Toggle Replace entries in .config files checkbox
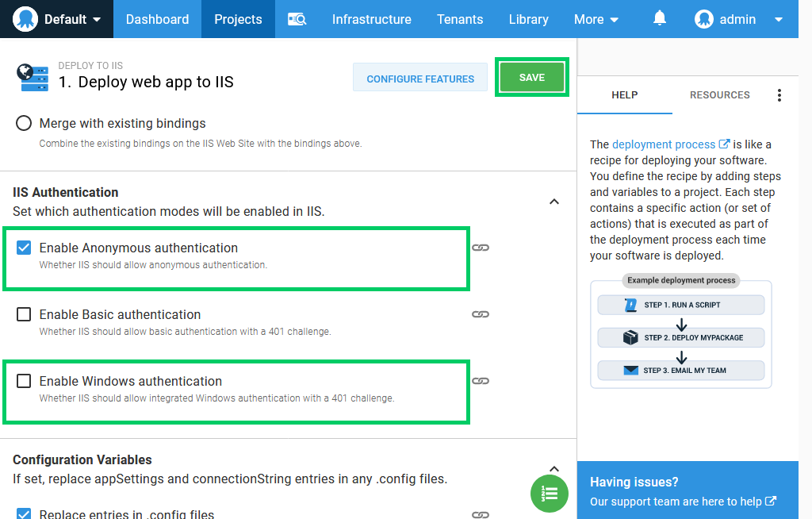Image resolution: width=812 pixels, height=519 pixels. tap(24, 513)
